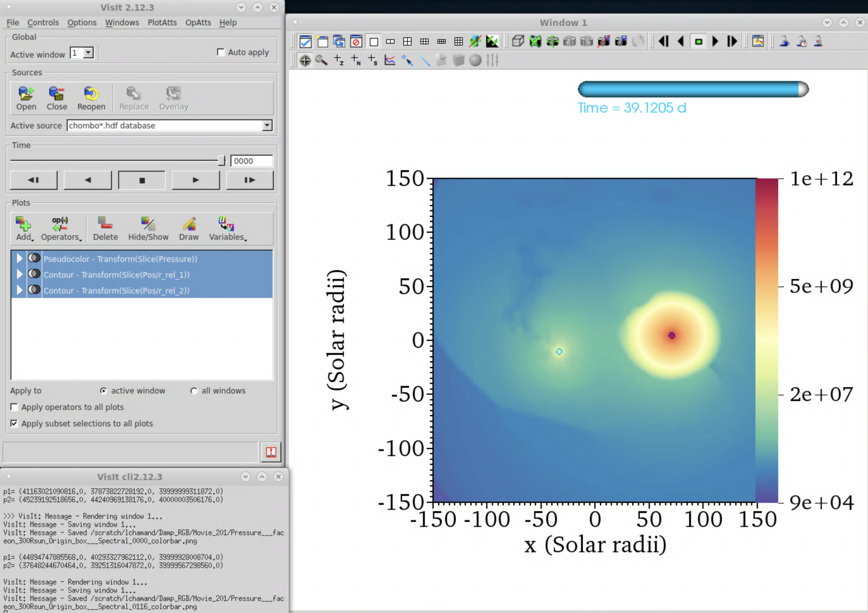The width and height of the screenshot is (868, 613).
Task: Toggle the bounding box navigation cube icon
Action: pos(518,41)
